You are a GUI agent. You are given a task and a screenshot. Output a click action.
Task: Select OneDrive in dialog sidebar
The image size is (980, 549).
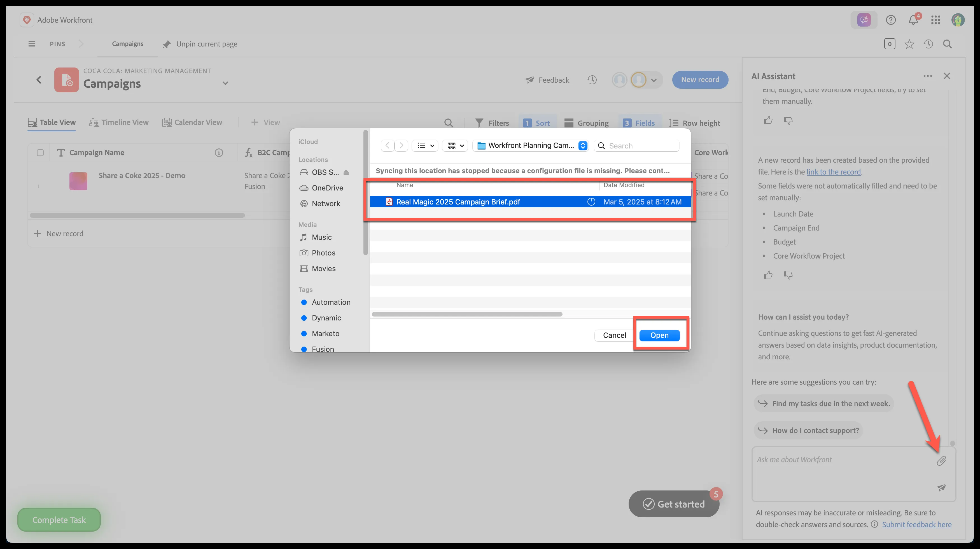pos(321,188)
